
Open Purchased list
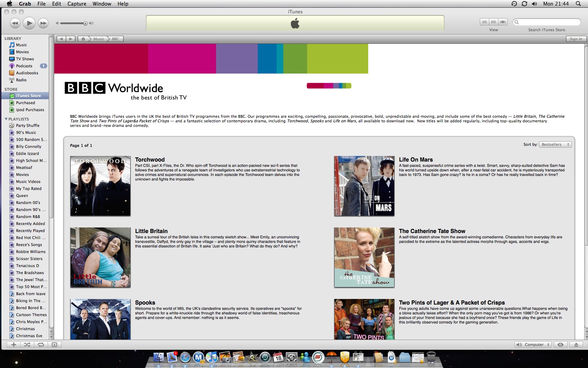(25, 103)
